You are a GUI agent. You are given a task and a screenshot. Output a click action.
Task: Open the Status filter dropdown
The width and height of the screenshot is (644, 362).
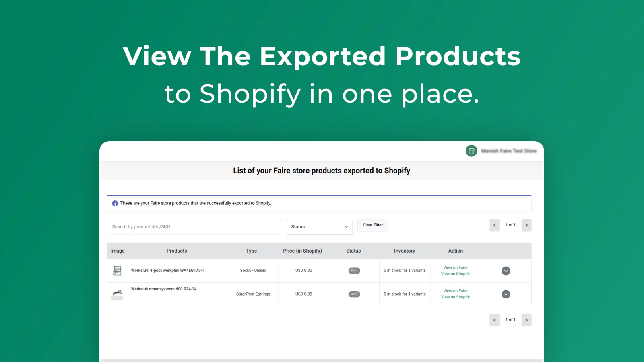coord(319,227)
